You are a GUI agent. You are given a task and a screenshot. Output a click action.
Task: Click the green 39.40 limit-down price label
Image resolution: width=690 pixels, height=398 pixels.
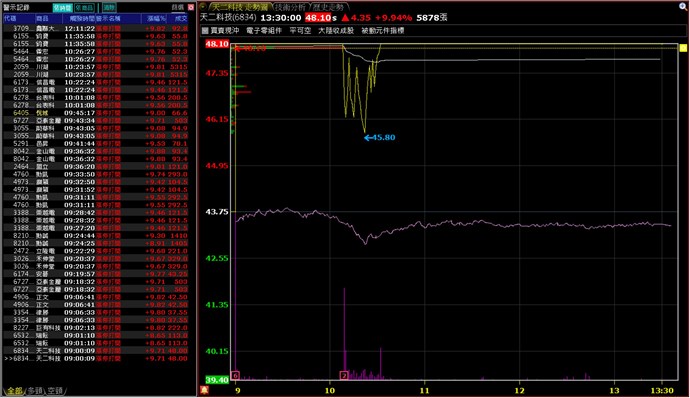tap(217, 380)
